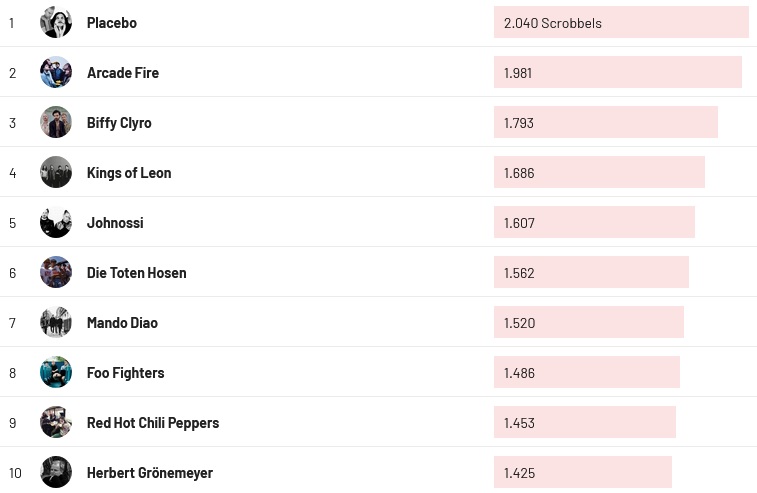The height and width of the screenshot is (493, 757).
Task: Click Placebo's 2.040 Scrobbels bar
Action: pyautogui.click(x=620, y=23)
